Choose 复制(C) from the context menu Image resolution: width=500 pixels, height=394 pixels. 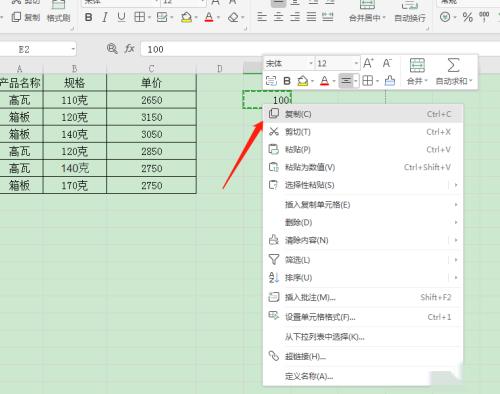click(363, 114)
